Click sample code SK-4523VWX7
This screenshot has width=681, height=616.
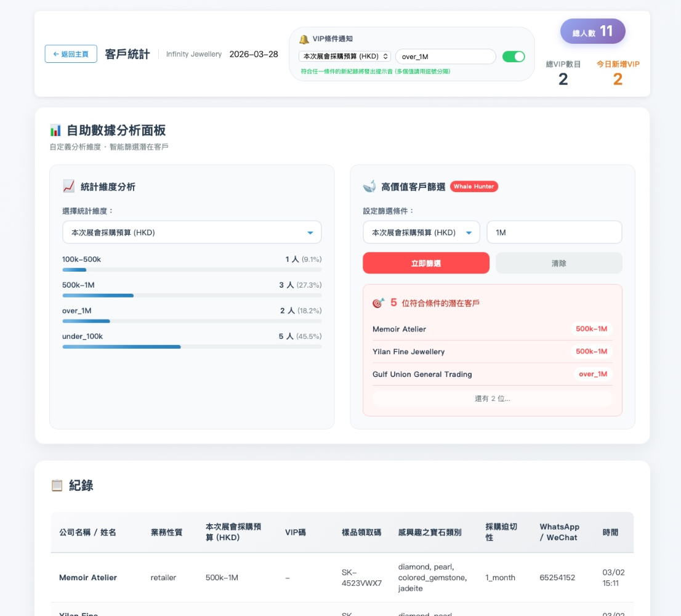click(361, 577)
